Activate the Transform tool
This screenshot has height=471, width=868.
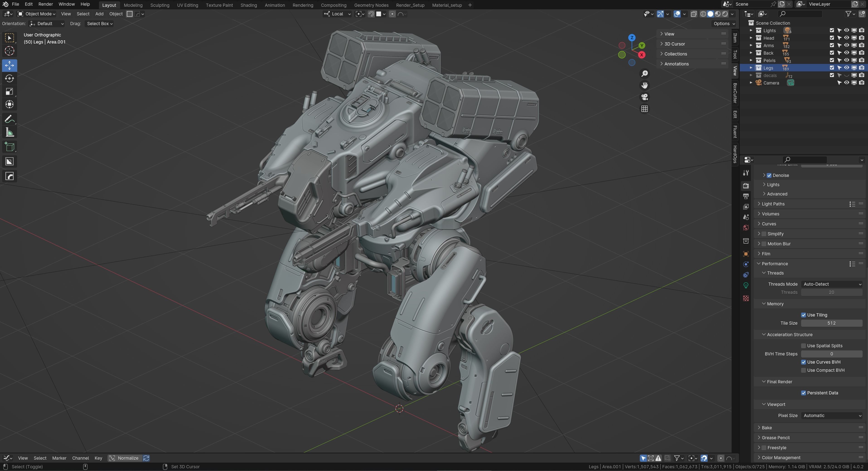(10, 104)
